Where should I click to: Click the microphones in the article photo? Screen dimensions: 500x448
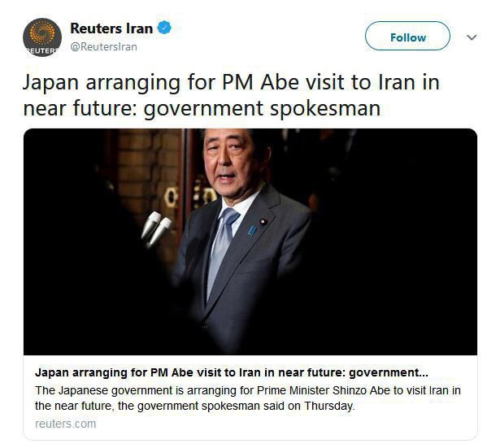coord(157,228)
